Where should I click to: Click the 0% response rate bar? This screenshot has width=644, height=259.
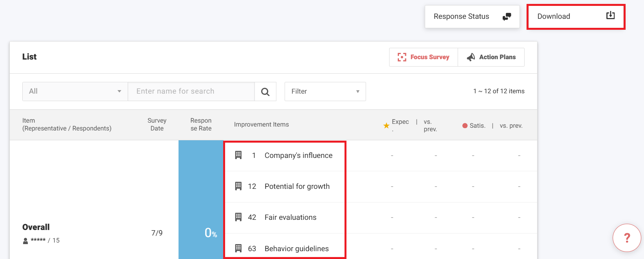click(201, 200)
